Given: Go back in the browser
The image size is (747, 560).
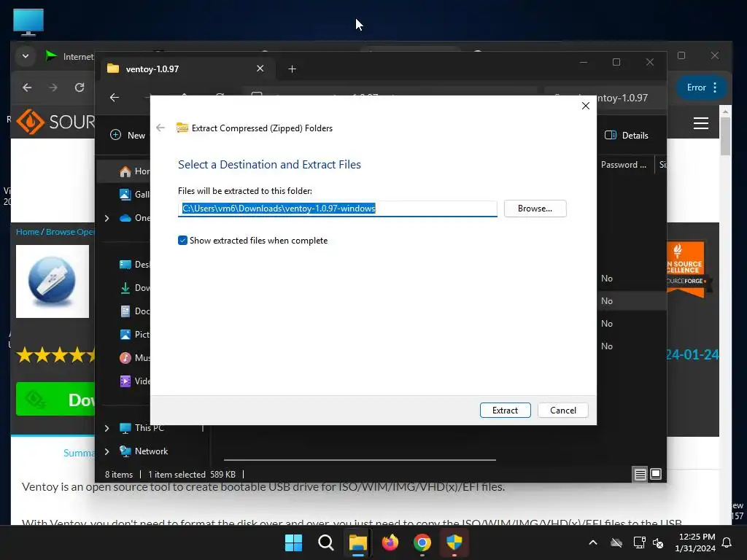Looking at the screenshot, I should 27,87.
